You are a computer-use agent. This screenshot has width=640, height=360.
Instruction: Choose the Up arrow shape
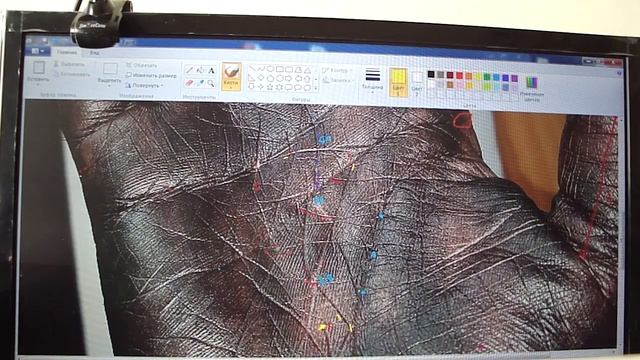click(x=307, y=79)
